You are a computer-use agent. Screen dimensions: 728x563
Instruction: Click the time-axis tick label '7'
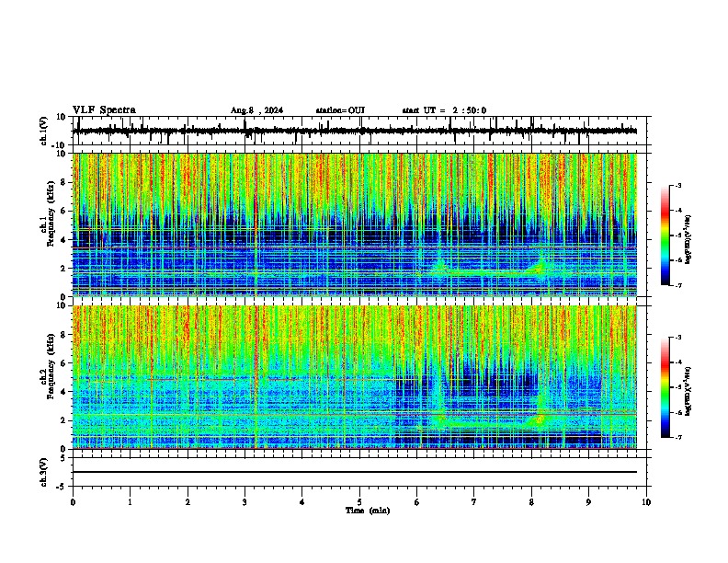tap(474, 502)
